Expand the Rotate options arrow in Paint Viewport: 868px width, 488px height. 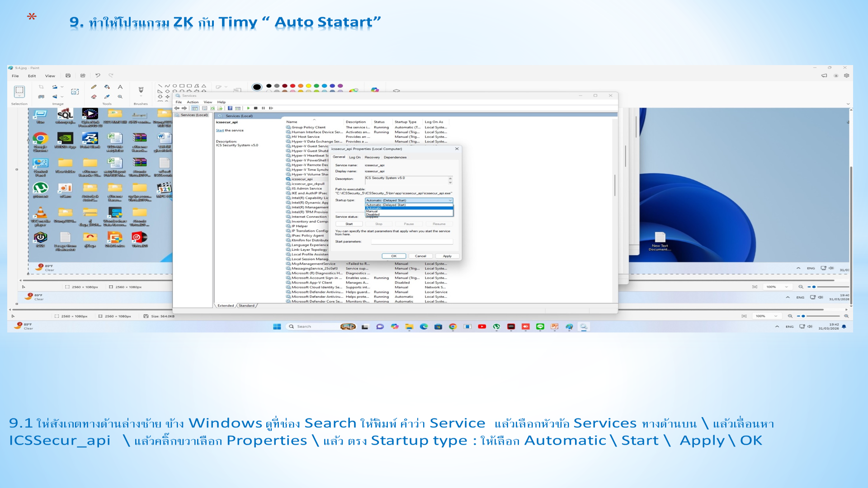(x=62, y=87)
